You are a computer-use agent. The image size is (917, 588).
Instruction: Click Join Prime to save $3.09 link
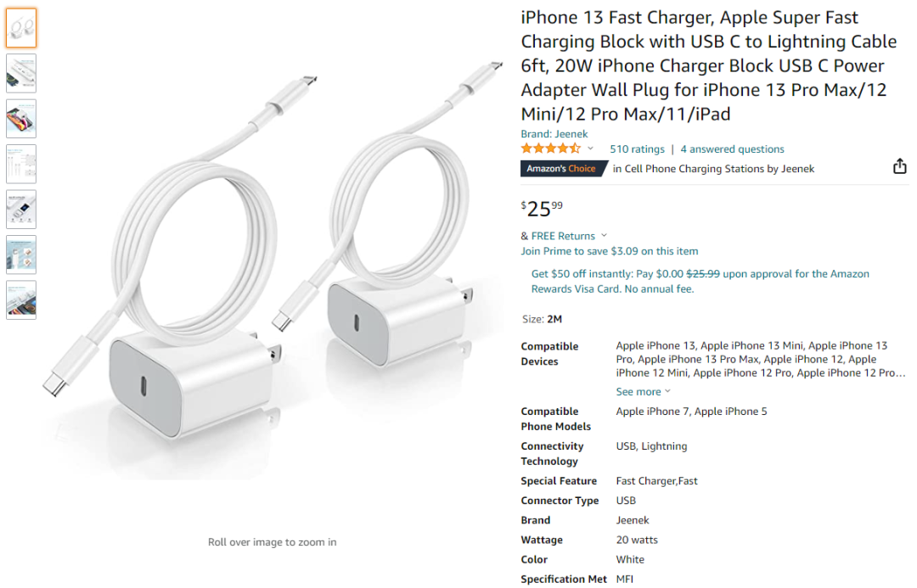point(610,251)
